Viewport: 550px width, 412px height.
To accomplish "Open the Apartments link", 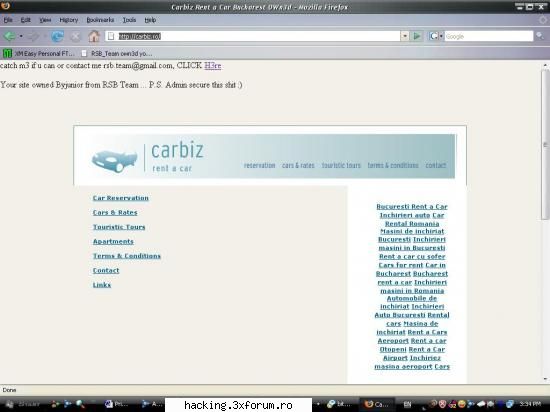I will tap(113, 242).
